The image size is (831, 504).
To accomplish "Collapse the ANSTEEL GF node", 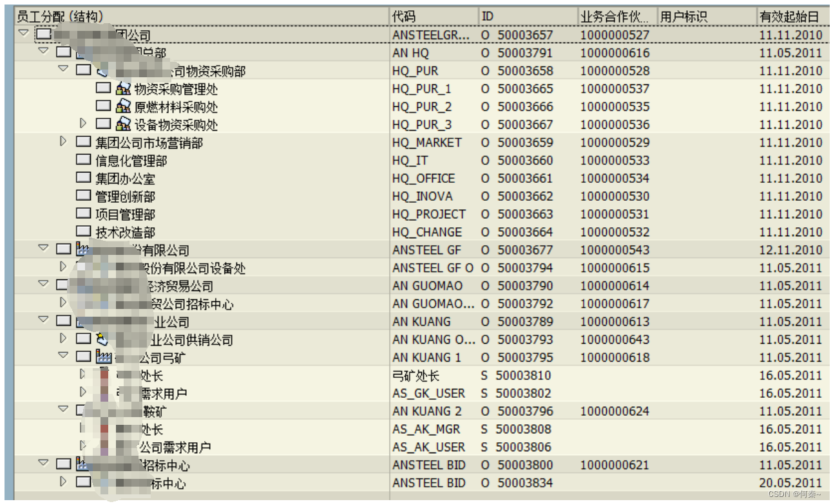I will pyautogui.click(x=43, y=248).
